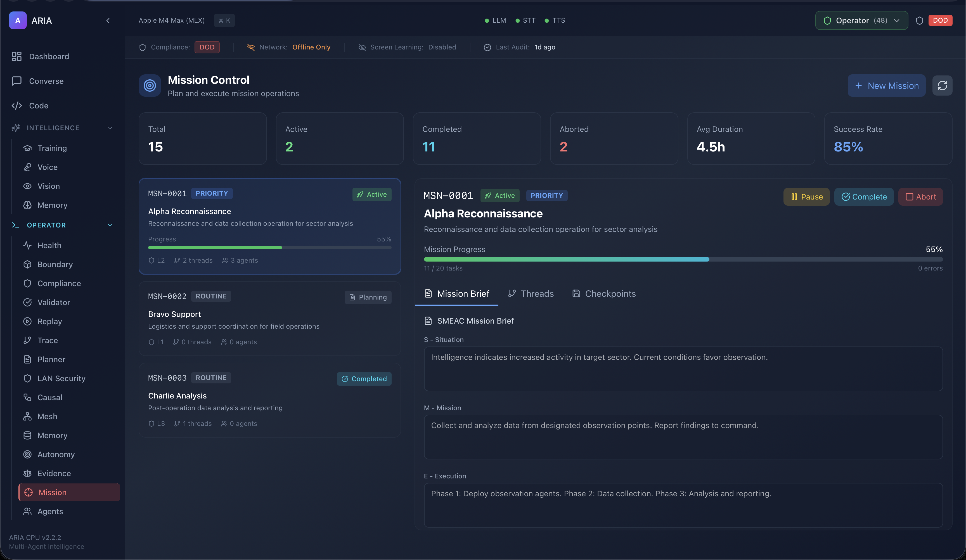Switch to the Threads tab
This screenshot has height=560, width=966.
point(531,294)
